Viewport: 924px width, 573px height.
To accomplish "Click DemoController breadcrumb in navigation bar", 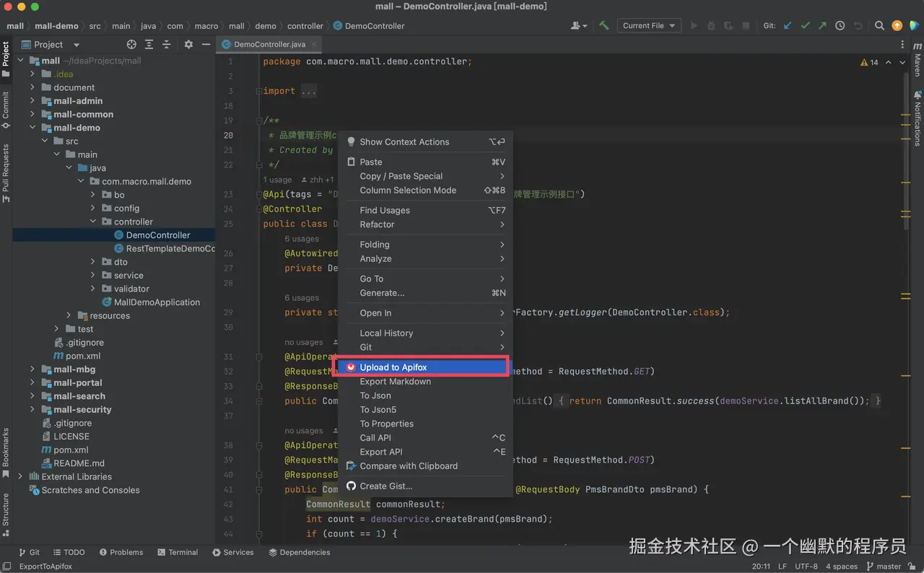I will 370,25.
